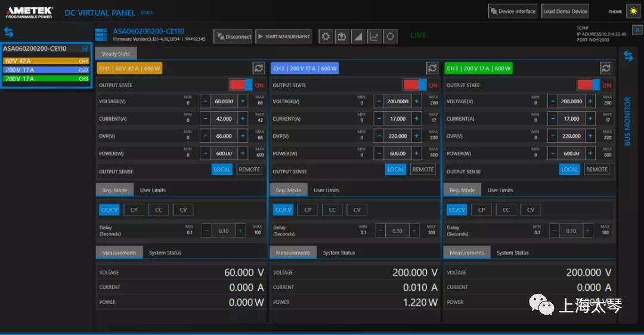Image resolution: width=644 pixels, height=335 pixels.
Task: Toggle CH3 output state switch
Action: tap(589, 85)
